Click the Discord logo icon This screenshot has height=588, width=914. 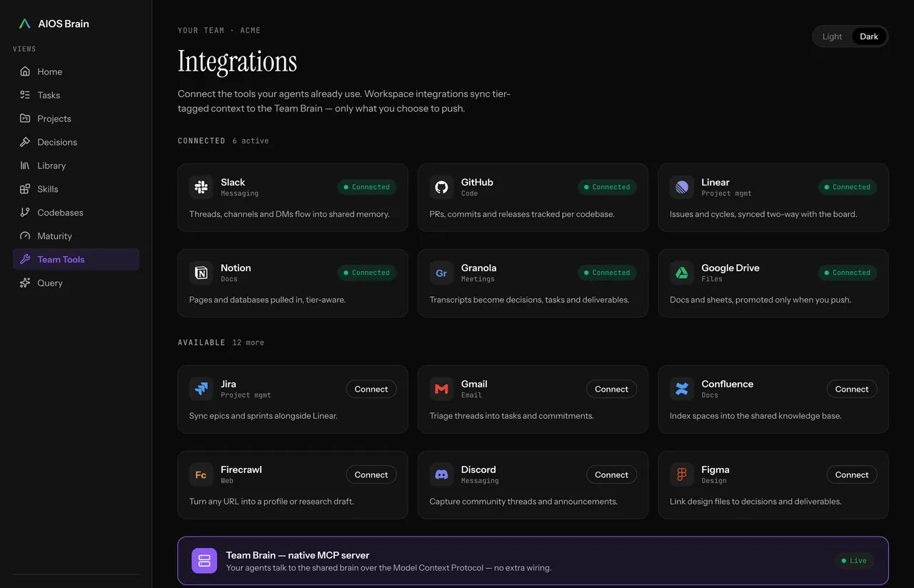click(441, 475)
